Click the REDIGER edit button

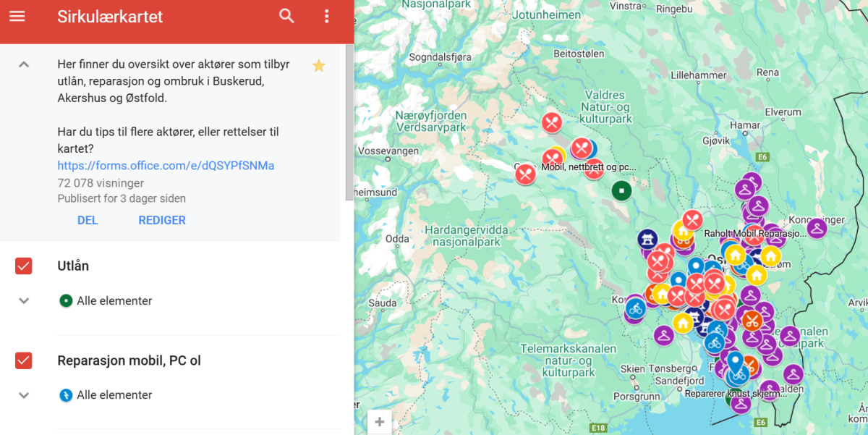(162, 221)
